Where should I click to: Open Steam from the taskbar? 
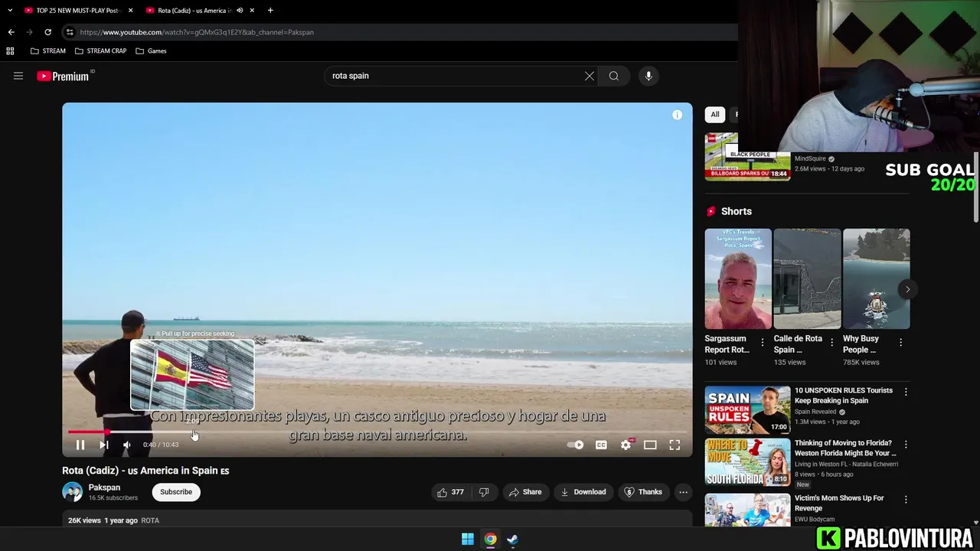[512, 539]
